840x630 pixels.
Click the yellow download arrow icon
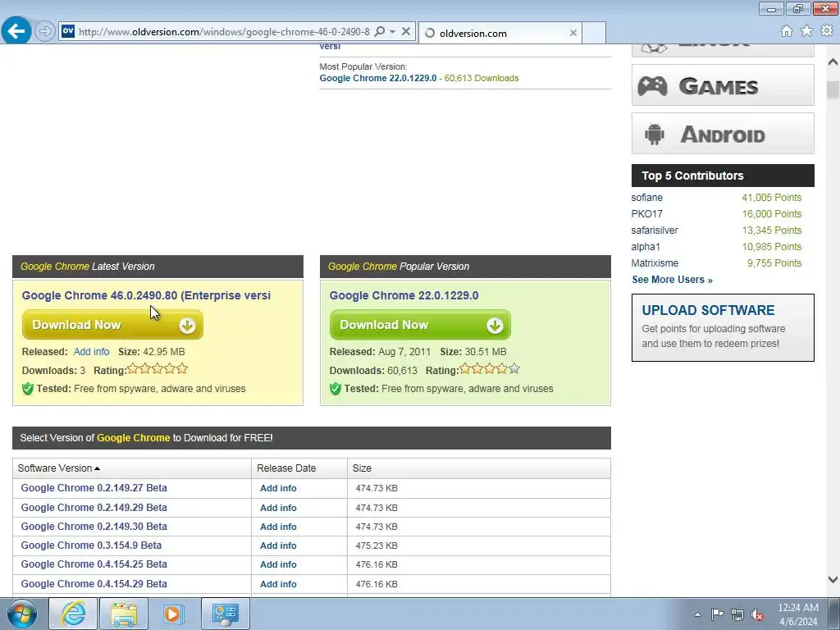point(187,325)
